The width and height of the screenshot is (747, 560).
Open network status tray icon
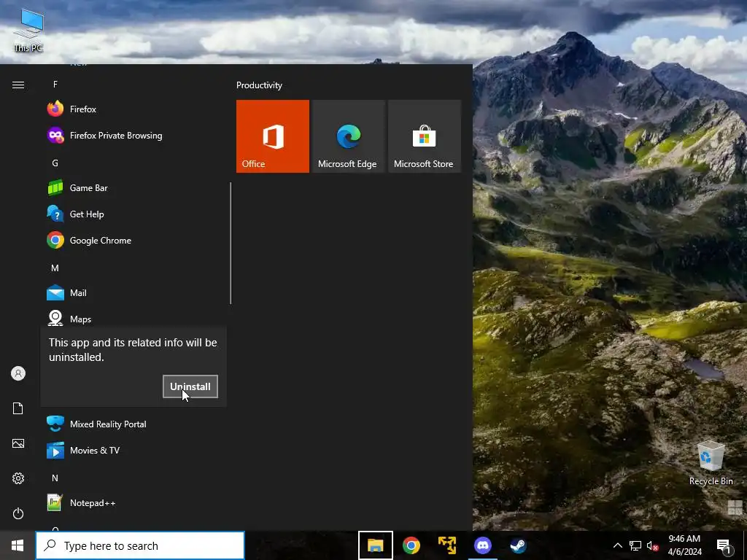[635, 545]
